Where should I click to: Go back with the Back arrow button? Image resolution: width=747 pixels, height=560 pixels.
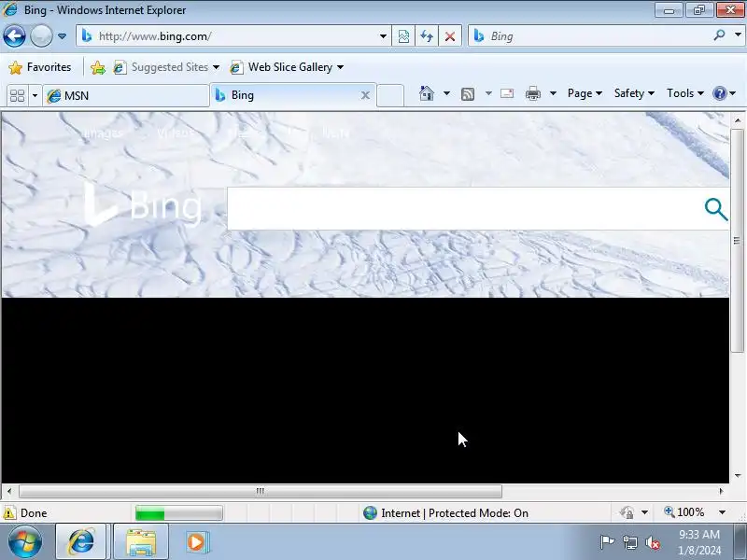coord(14,36)
